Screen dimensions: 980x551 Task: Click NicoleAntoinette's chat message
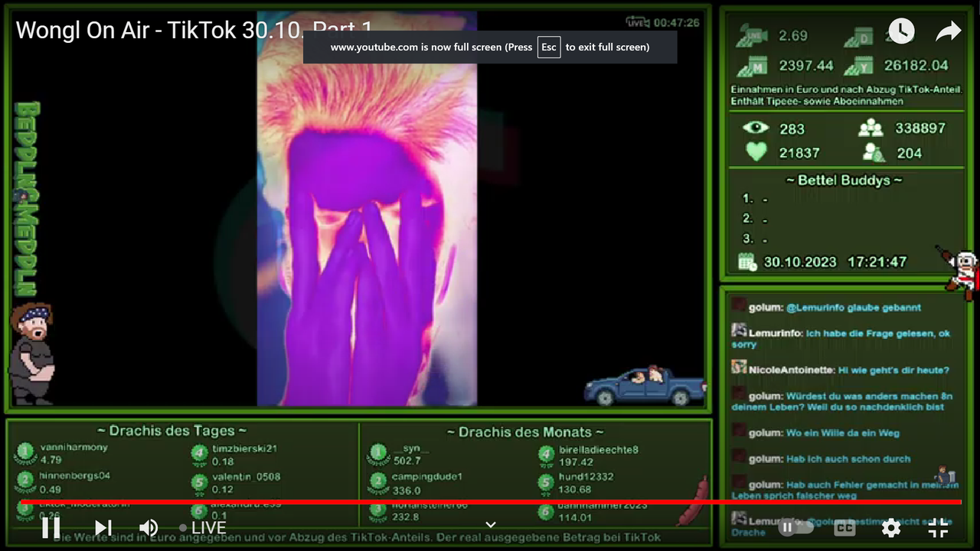[x=840, y=370]
